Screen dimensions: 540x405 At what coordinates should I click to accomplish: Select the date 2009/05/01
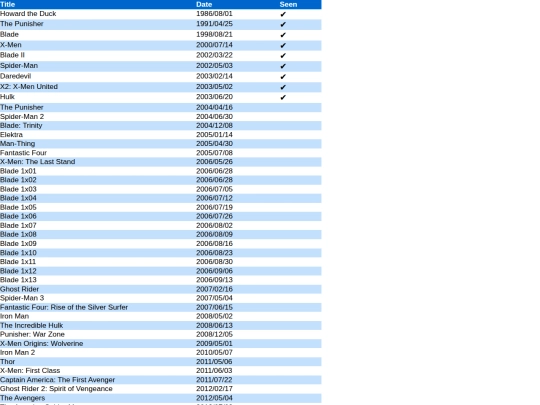pos(214,344)
